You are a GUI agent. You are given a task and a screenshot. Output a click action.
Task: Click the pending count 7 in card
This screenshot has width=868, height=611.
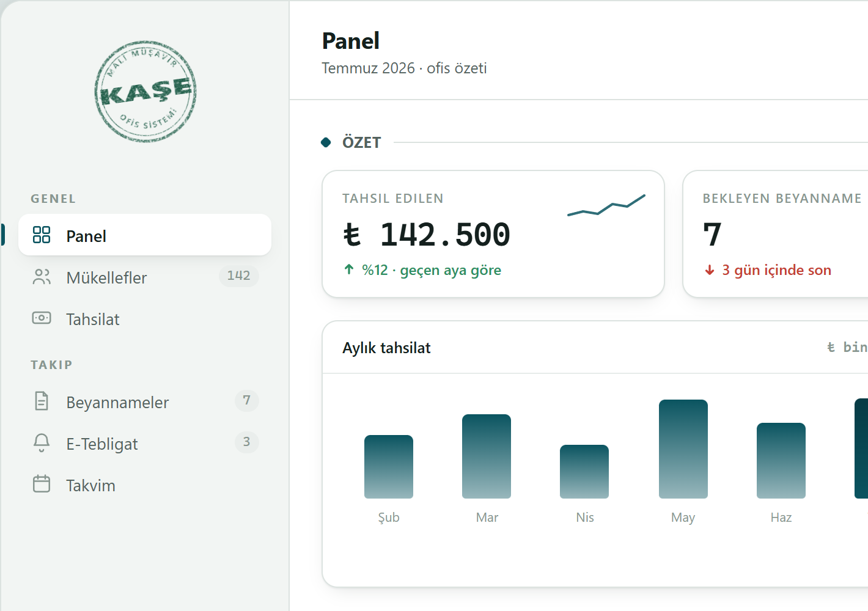pos(712,235)
